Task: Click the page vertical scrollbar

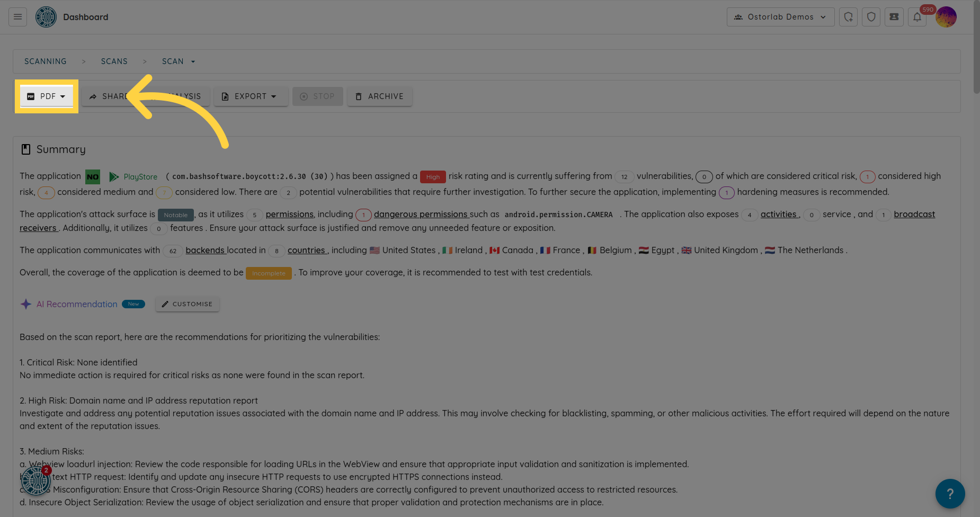Action: [976, 53]
